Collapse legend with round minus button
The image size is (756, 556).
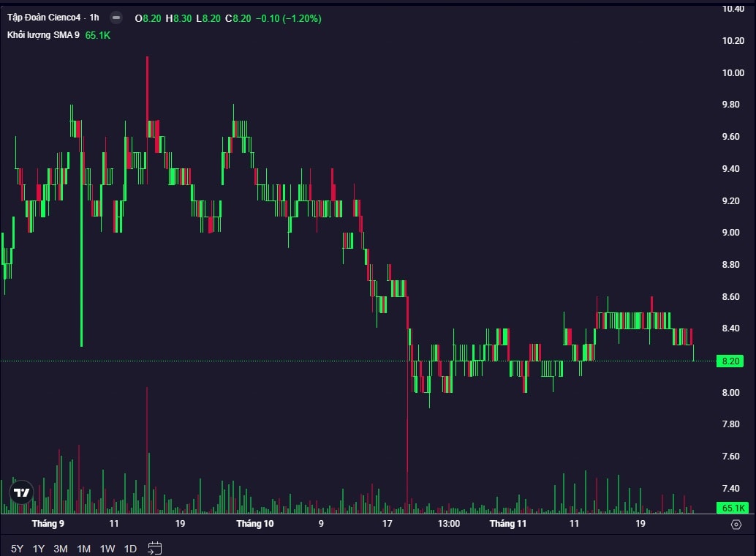[116, 18]
